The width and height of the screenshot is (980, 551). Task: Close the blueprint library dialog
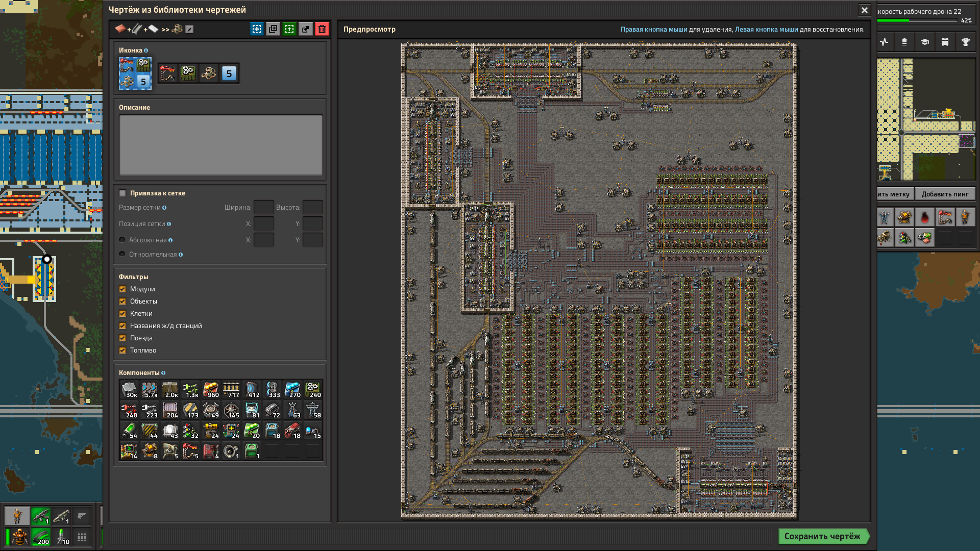(x=865, y=10)
